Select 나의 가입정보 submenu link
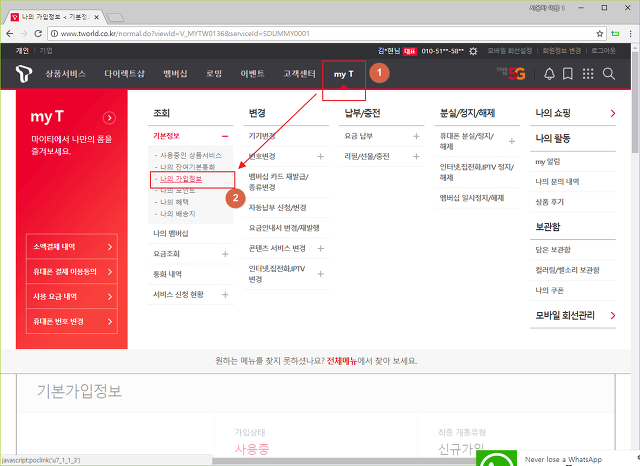The height and width of the screenshot is (466, 640). [181, 179]
